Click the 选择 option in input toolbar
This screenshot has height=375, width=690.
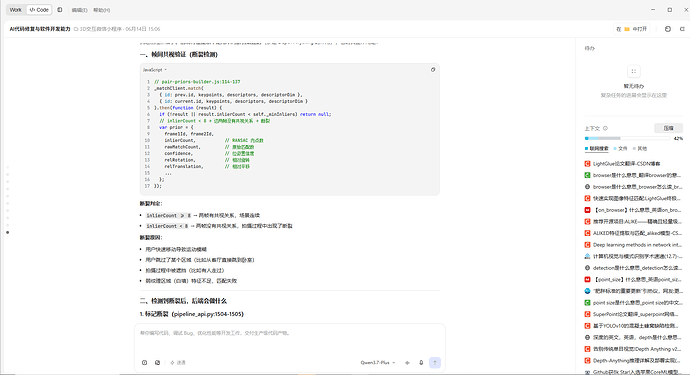178,363
